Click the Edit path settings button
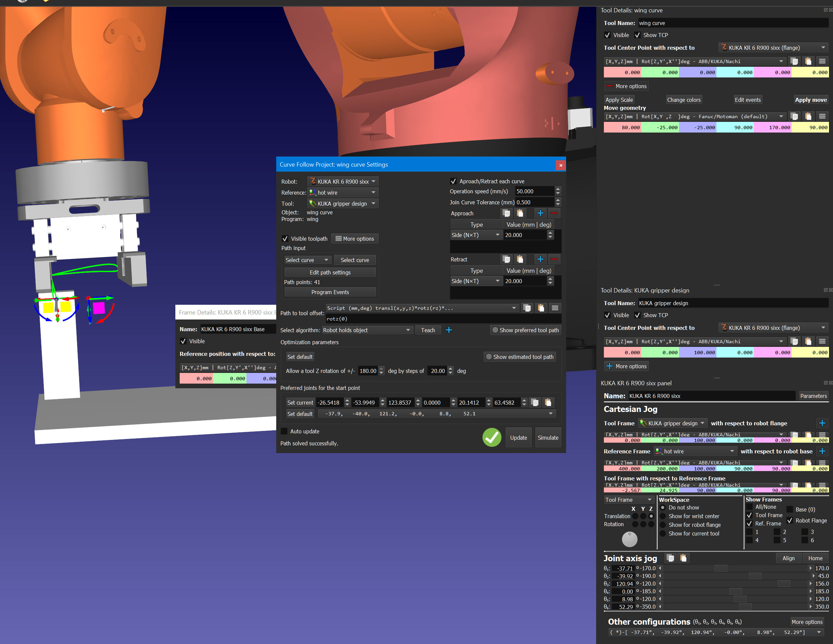833x644 pixels. point(330,272)
